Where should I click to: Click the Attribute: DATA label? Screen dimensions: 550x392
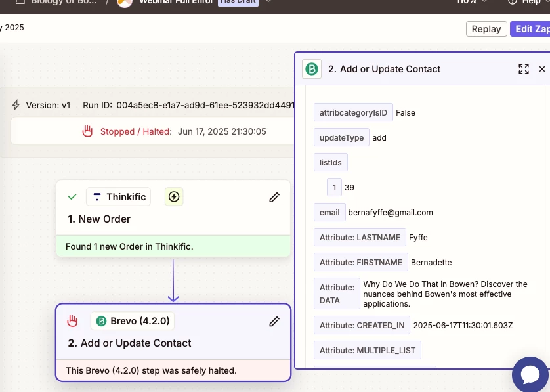coord(337,294)
